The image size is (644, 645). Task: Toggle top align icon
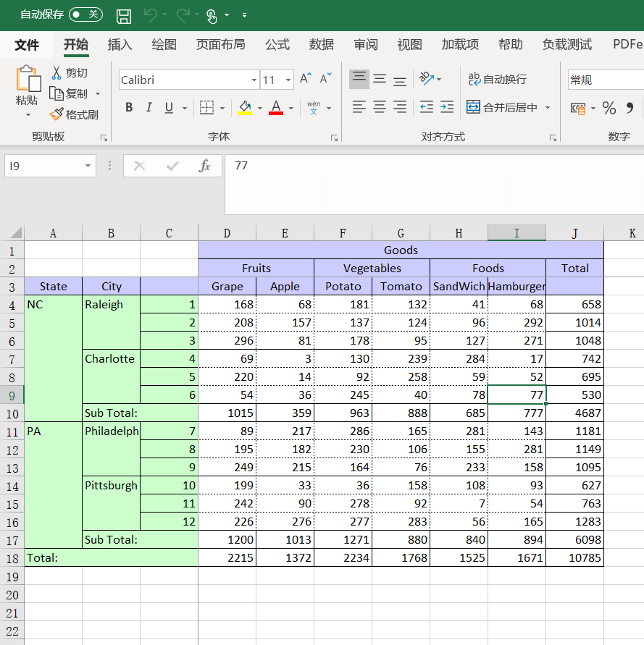(359, 79)
